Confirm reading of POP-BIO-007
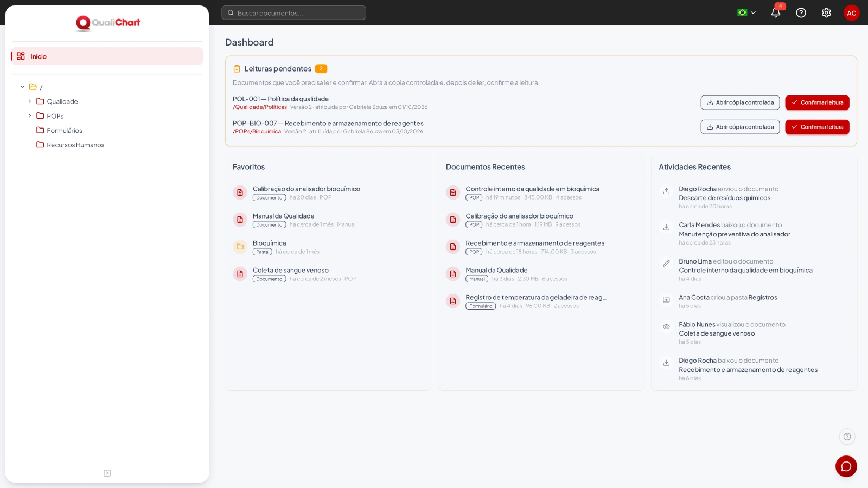Viewport: 868px width, 488px height. click(x=817, y=127)
